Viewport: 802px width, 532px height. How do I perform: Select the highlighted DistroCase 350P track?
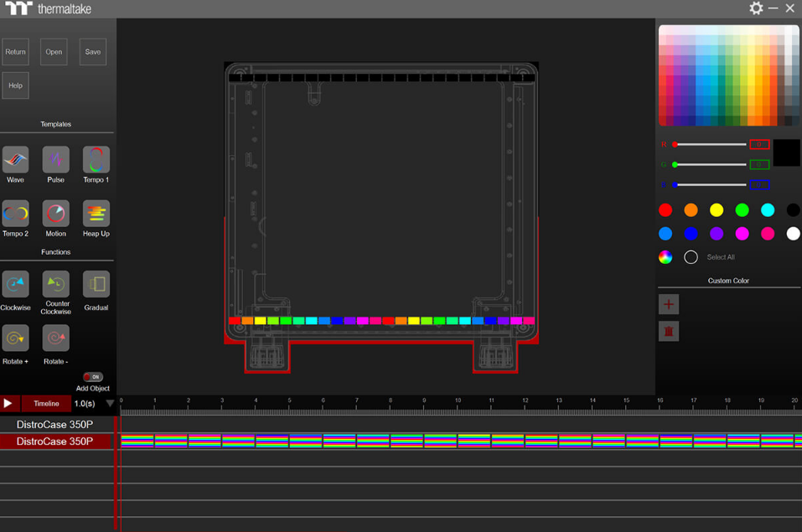[x=55, y=442]
